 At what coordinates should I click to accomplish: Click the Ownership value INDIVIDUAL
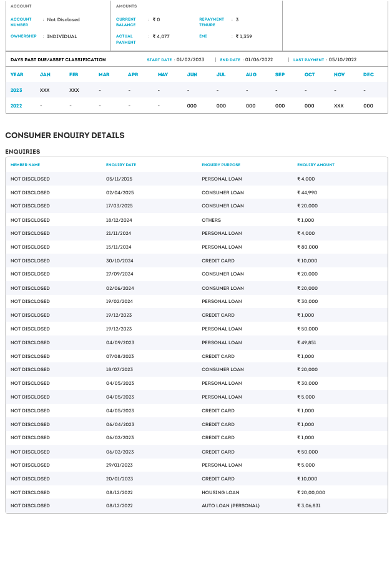point(62,36)
